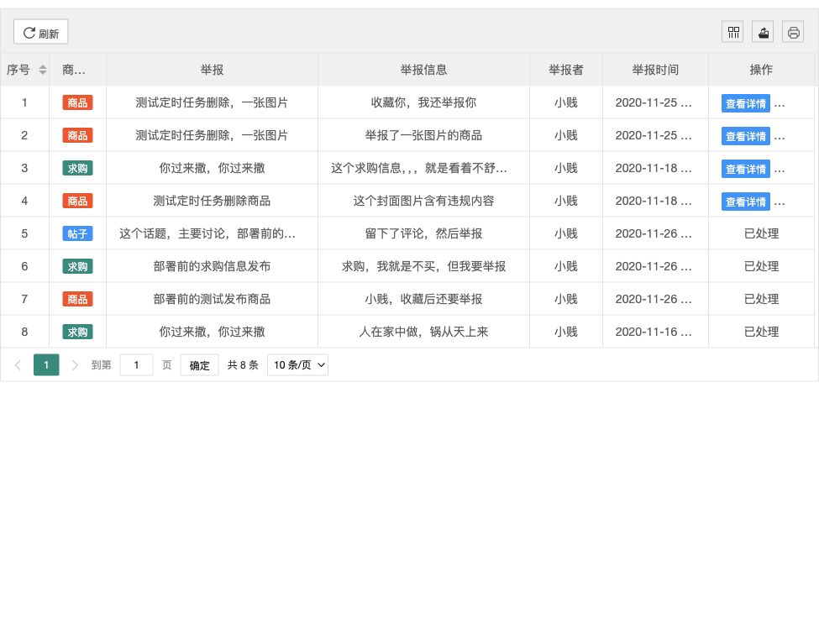The height and width of the screenshot is (644, 819).
Task: Expand the operation overflow dots in row 3
Action: 780,170
